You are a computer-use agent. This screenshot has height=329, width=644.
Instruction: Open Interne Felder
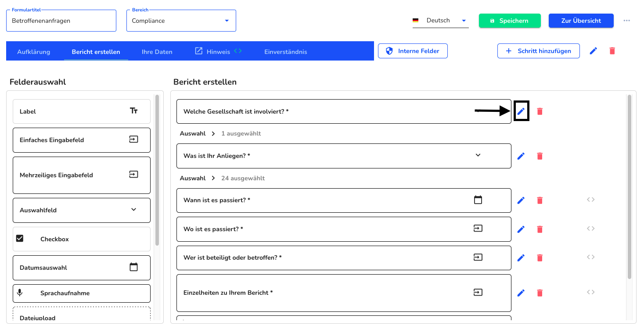tap(413, 51)
